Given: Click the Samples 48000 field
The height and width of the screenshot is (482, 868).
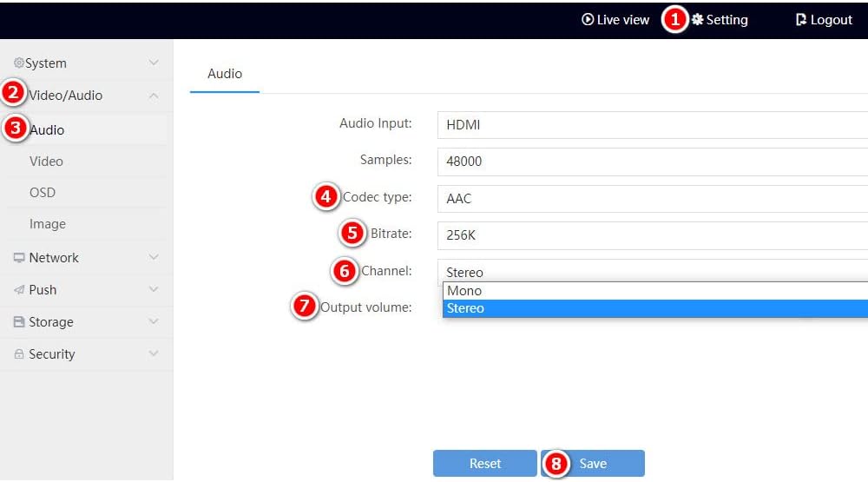Looking at the screenshot, I should click(x=653, y=162).
